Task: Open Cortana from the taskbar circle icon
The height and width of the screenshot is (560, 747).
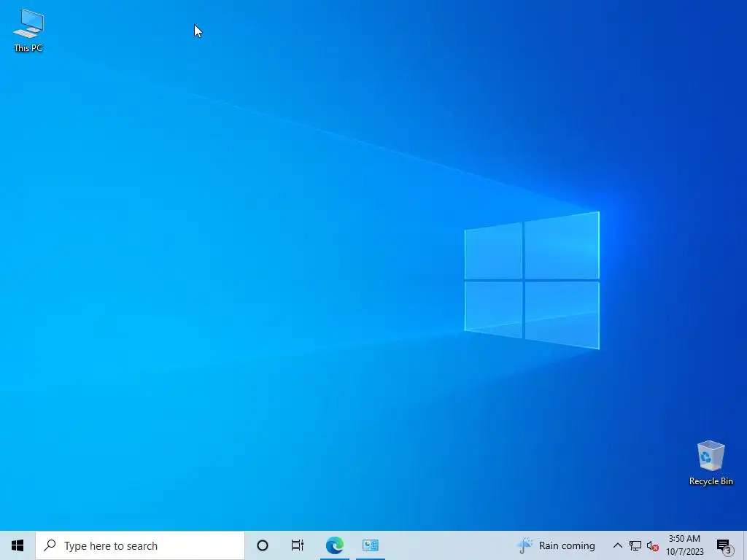Action: tap(263, 545)
